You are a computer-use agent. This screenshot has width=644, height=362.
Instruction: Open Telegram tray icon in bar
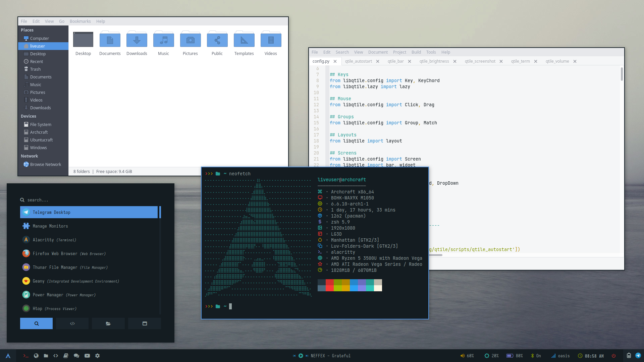click(x=638, y=356)
